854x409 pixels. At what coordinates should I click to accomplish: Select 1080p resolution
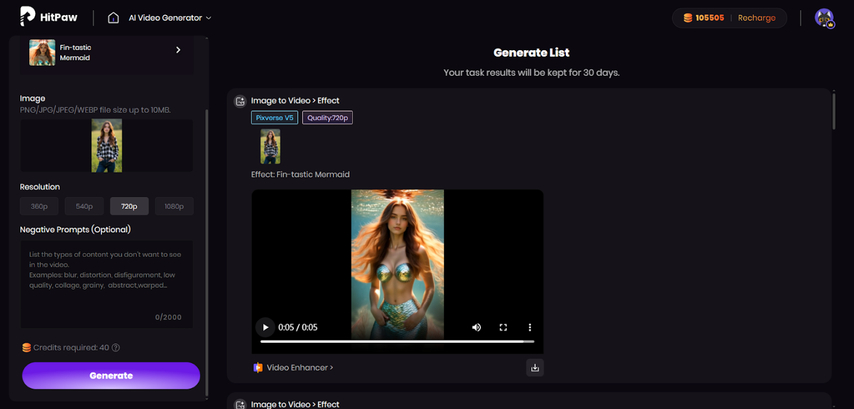pos(174,206)
